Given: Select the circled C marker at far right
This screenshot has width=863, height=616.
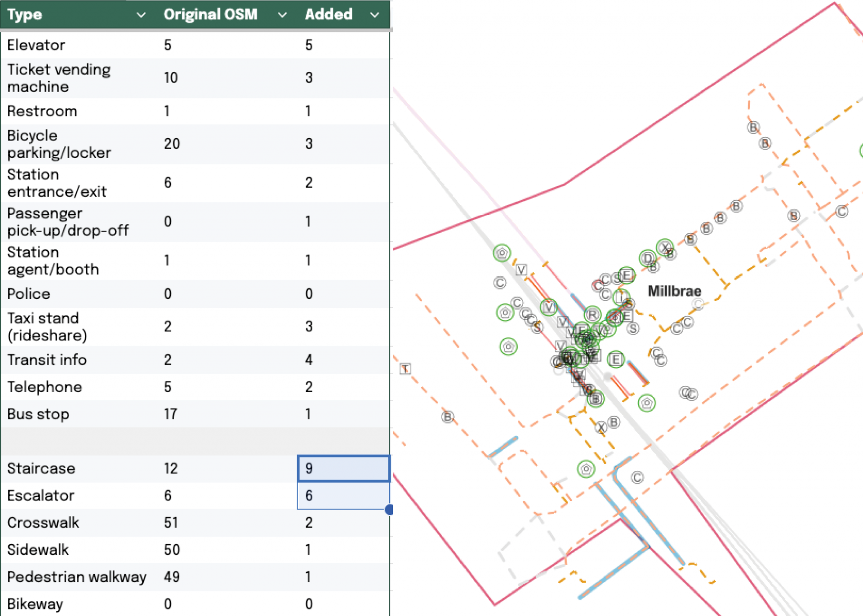Looking at the screenshot, I should (x=842, y=211).
